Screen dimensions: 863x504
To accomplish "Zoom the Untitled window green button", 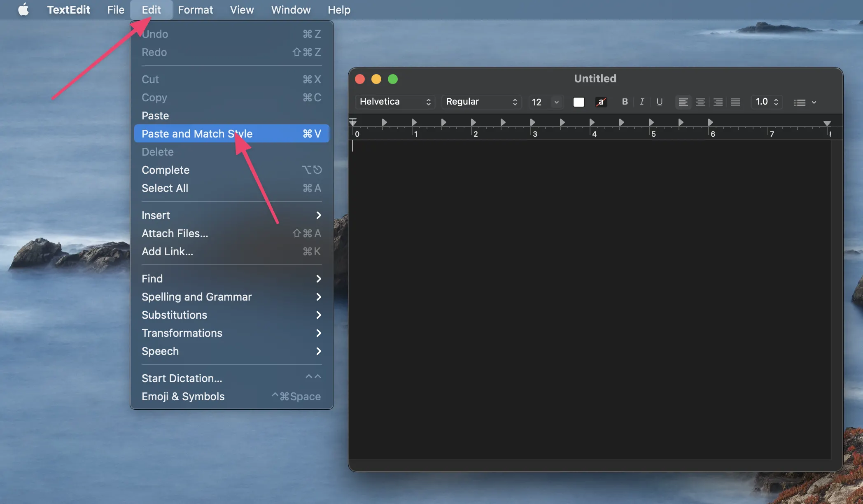I will click(x=393, y=79).
